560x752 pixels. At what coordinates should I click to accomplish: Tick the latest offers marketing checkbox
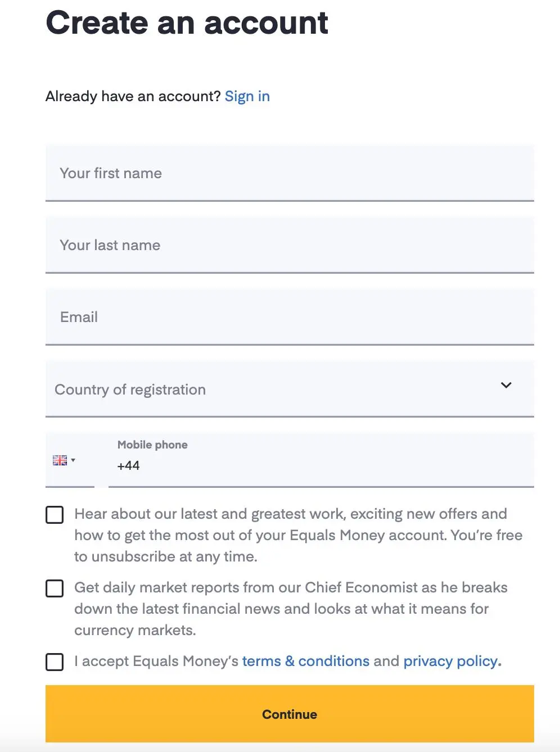[x=55, y=514]
